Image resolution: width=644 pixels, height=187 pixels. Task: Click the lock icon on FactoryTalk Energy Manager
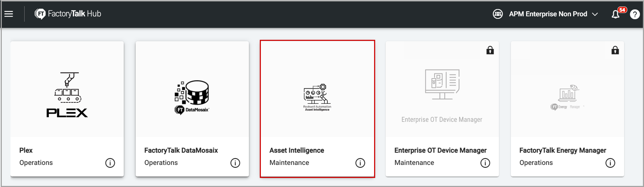615,50
